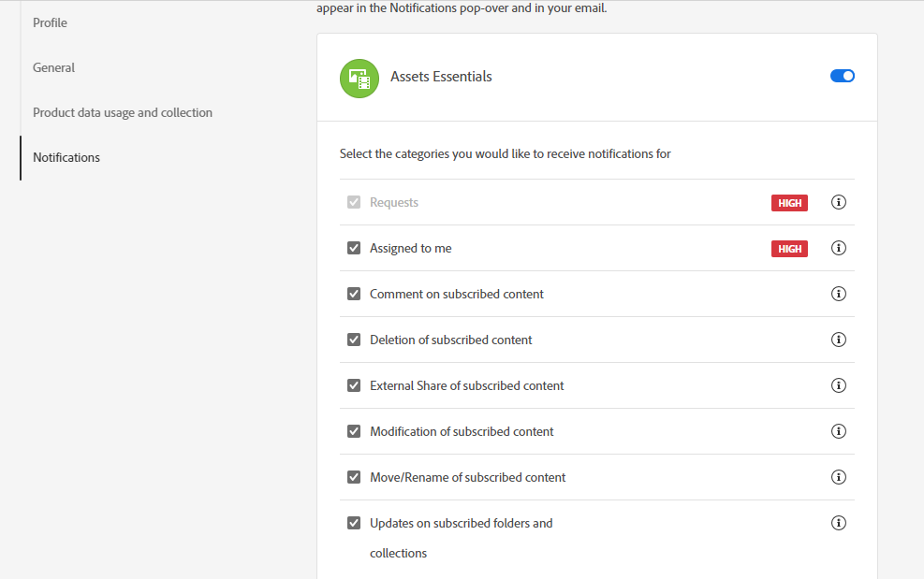
Task: Uncheck Deletion of subscribed content
Action: point(354,340)
